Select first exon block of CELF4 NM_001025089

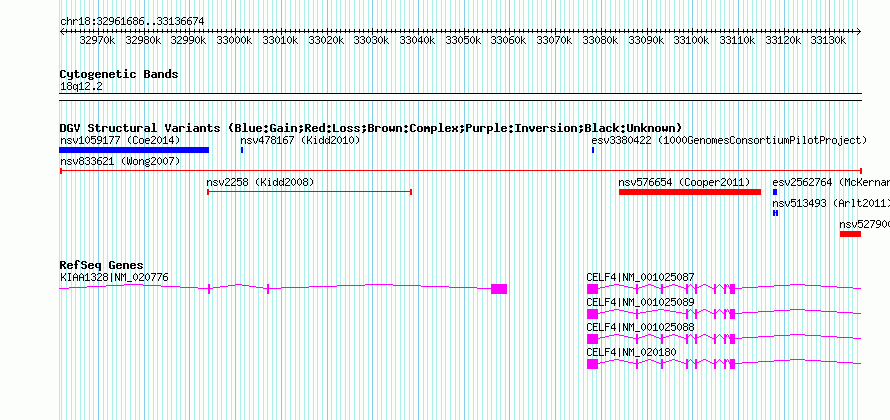593,313
